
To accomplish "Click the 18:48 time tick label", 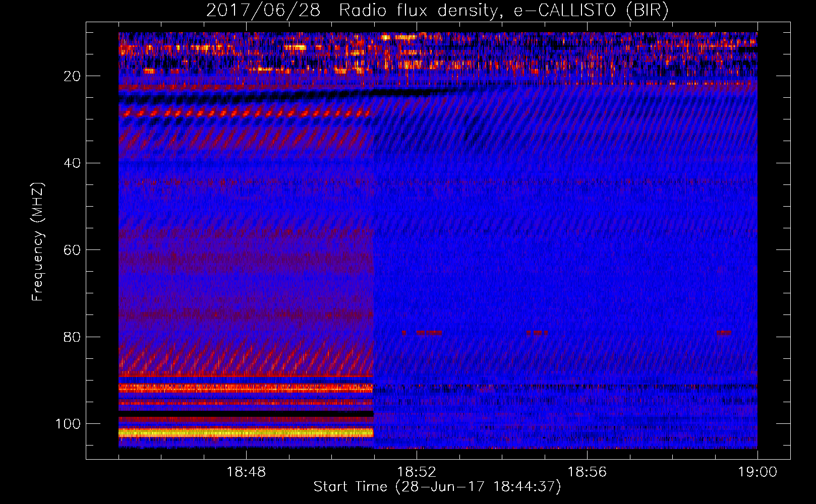I will tap(246, 472).
